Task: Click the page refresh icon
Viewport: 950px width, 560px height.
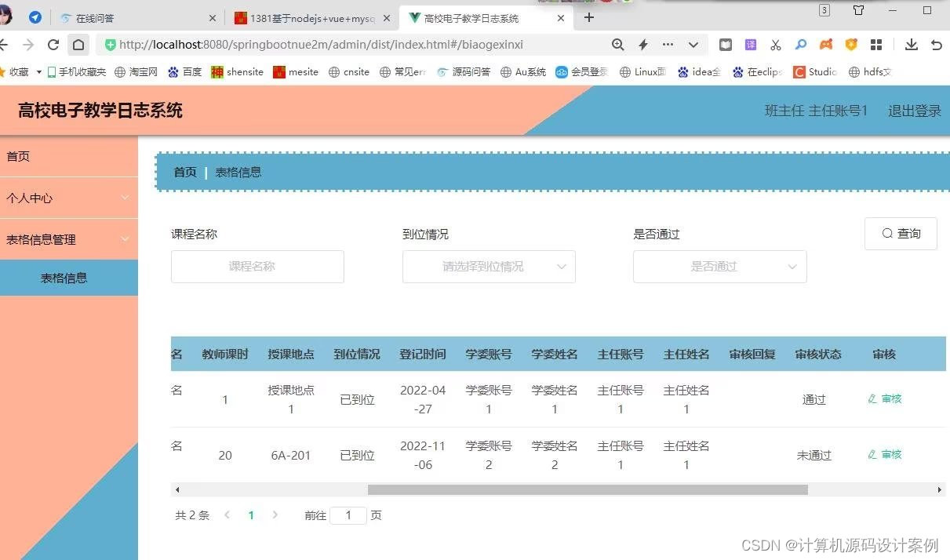Action: 53,45
